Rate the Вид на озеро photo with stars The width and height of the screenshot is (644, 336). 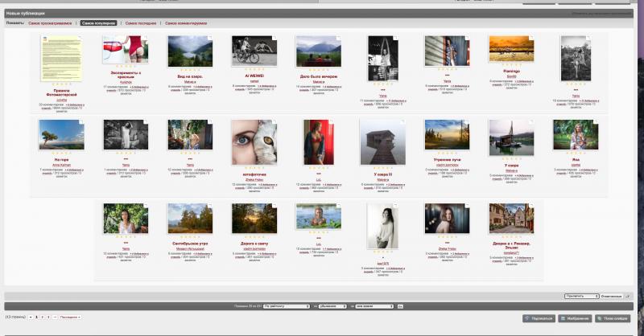click(x=190, y=71)
